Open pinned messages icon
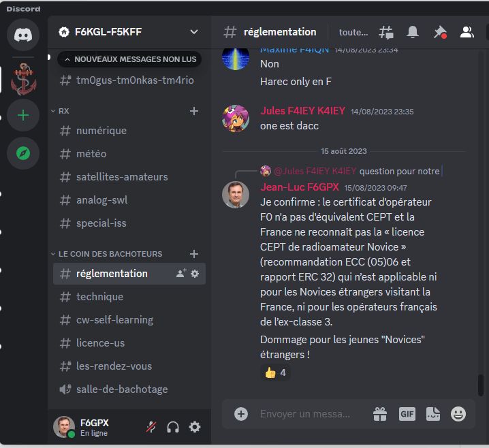489x448 pixels. (x=440, y=32)
